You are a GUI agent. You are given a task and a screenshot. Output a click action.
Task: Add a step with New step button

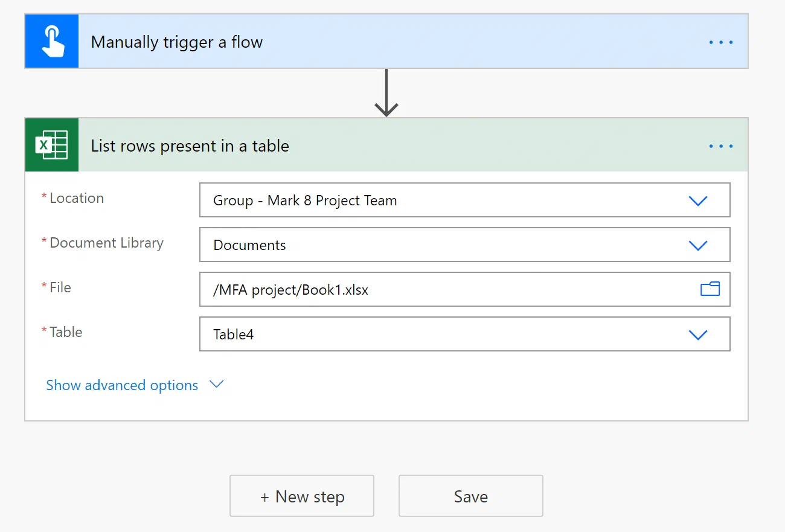pos(302,496)
